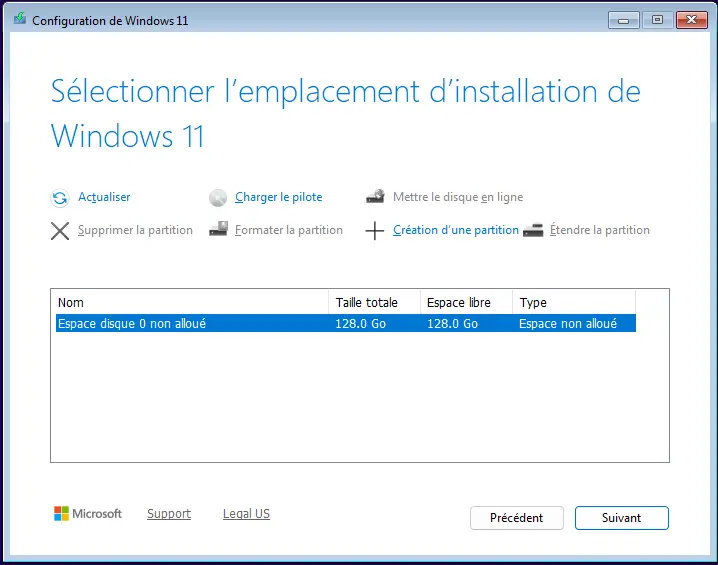Select the Espace disque 0 non alloué row
718x565 pixels.
pyautogui.click(x=190, y=323)
